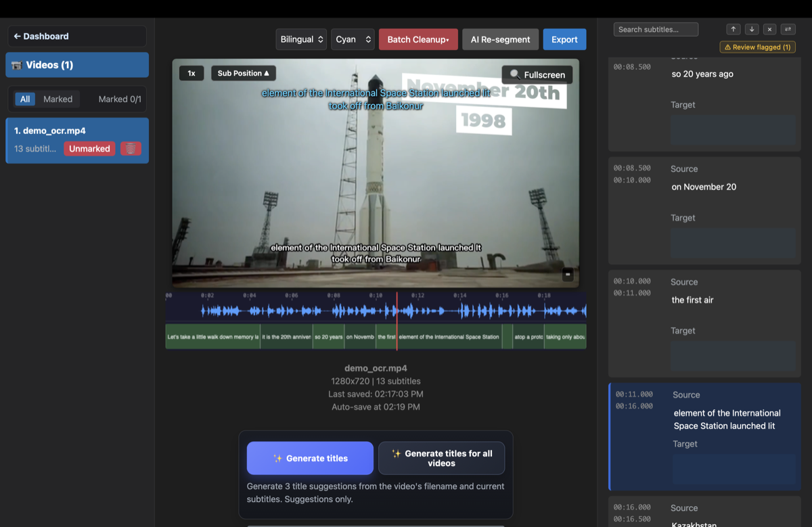Delete demo_ocr.mp4 with the trash icon
Viewport: 812px width, 527px height.
[131, 149]
